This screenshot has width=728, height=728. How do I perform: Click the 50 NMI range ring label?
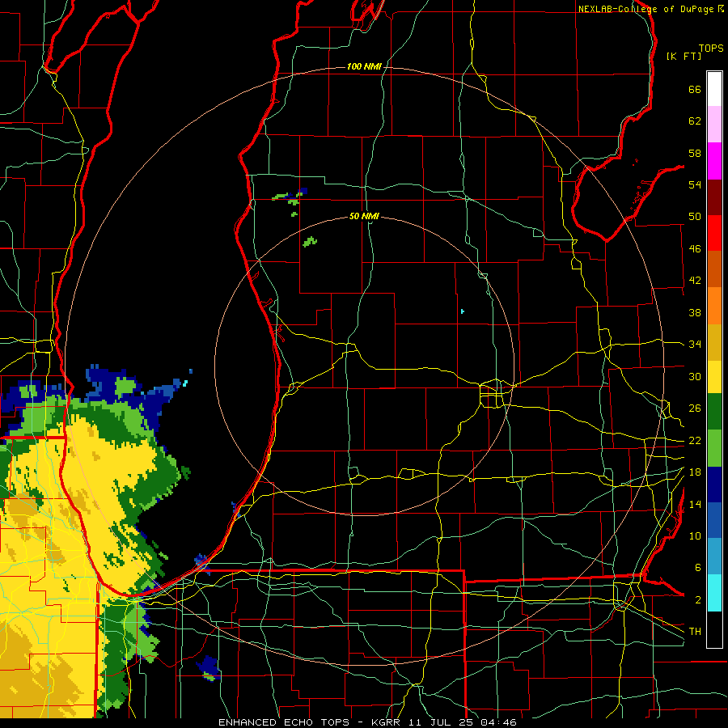[364, 216]
